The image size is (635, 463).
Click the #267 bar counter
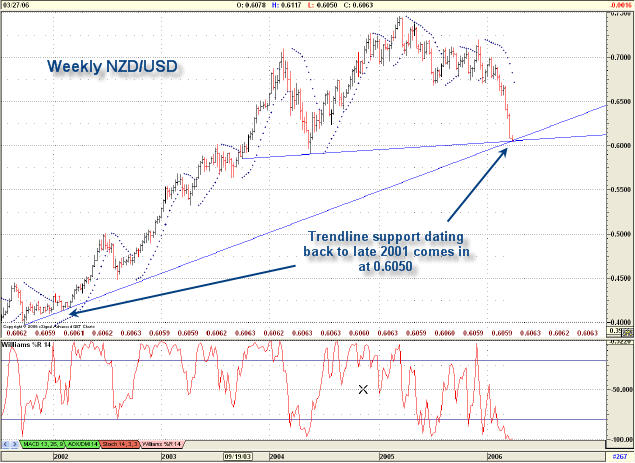(620, 457)
